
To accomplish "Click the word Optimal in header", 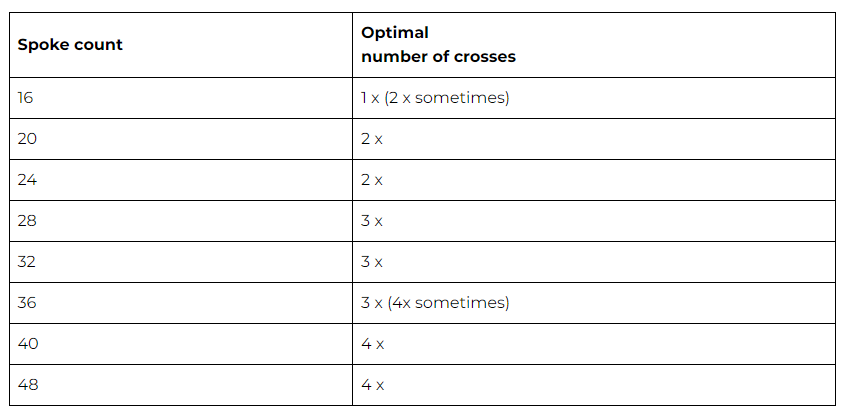I will click(x=395, y=33).
